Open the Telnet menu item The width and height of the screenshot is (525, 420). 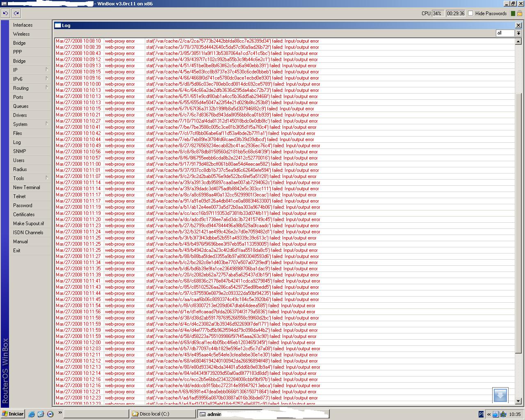(31, 196)
